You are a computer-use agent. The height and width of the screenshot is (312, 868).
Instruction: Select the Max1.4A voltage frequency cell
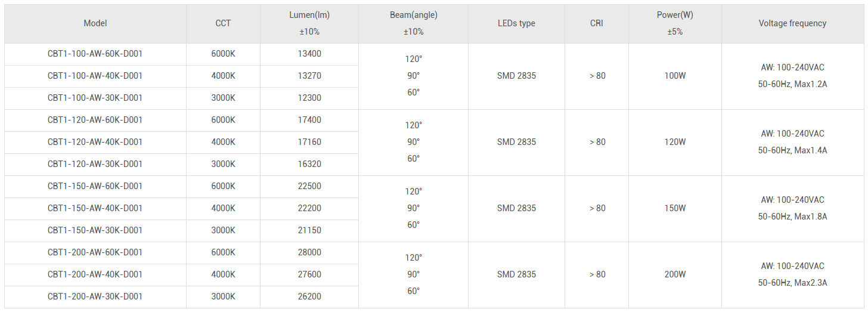coord(792,142)
